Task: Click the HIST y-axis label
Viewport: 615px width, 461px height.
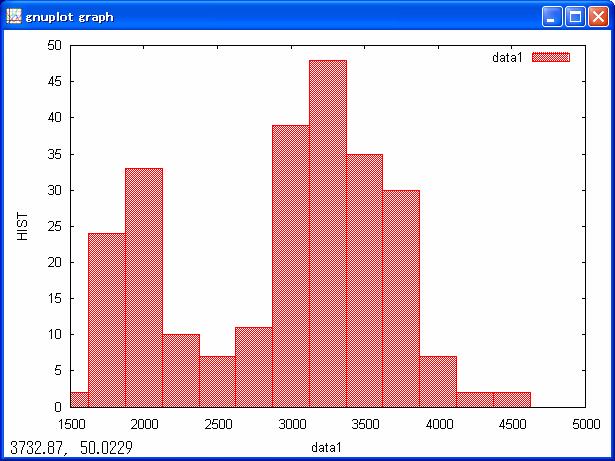Action: click(x=23, y=226)
